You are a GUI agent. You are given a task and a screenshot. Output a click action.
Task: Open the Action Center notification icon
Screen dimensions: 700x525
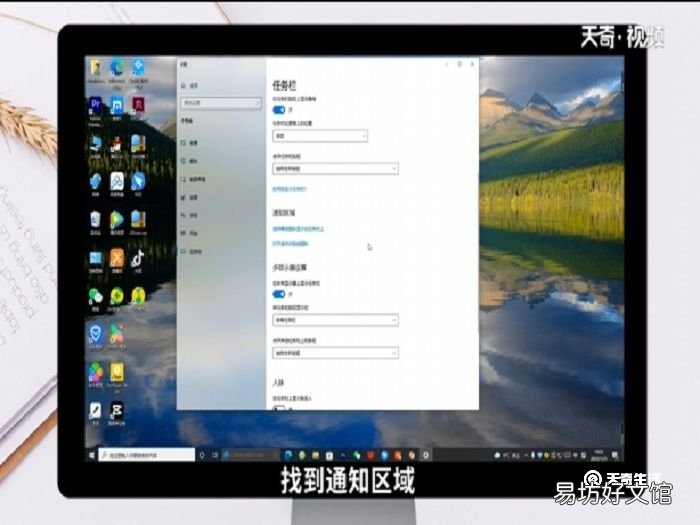coord(615,455)
